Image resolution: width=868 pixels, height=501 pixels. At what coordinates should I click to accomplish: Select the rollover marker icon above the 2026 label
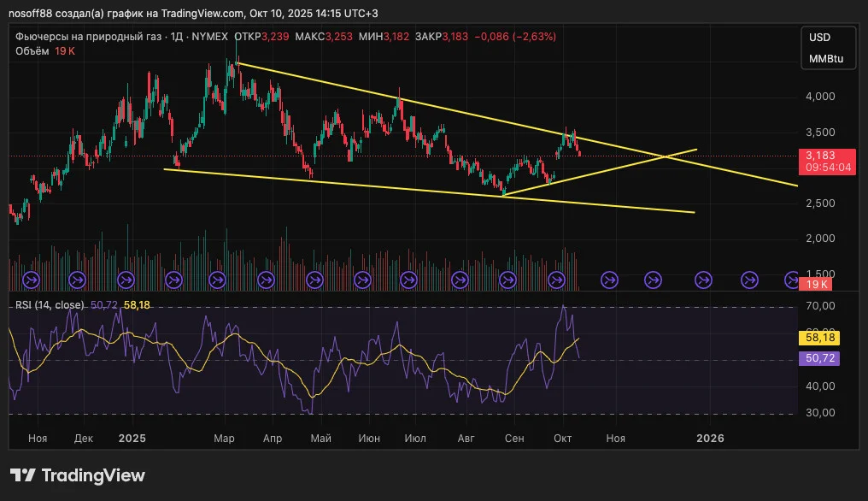(x=704, y=280)
